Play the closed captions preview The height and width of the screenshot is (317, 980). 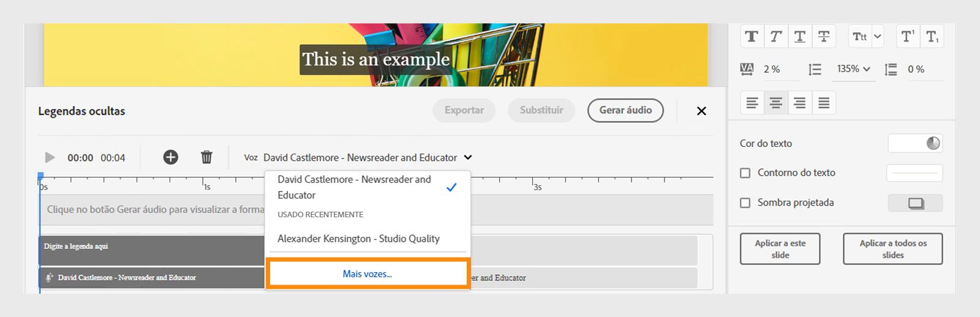click(50, 157)
